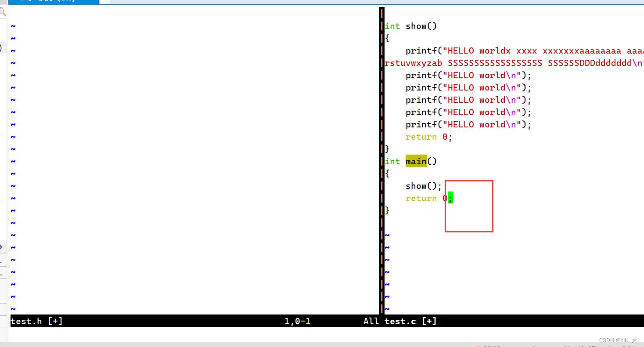Select the highlighted 'main' function name
The height and width of the screenshot is (347, 644).
(416, 161)
